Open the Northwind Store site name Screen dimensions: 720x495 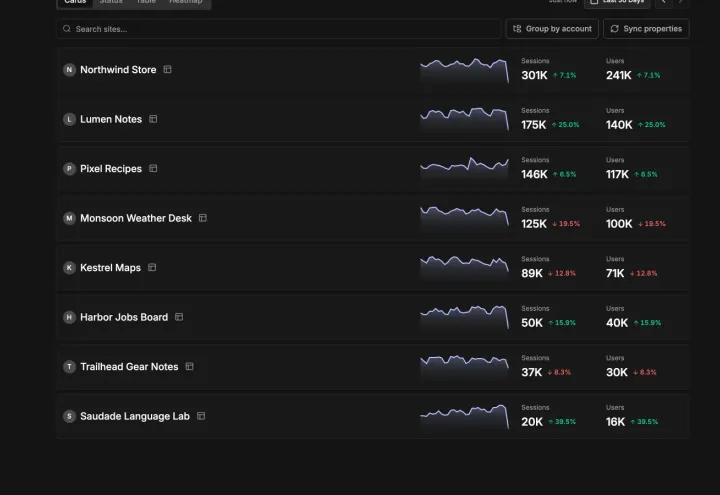tap(118, 70)
